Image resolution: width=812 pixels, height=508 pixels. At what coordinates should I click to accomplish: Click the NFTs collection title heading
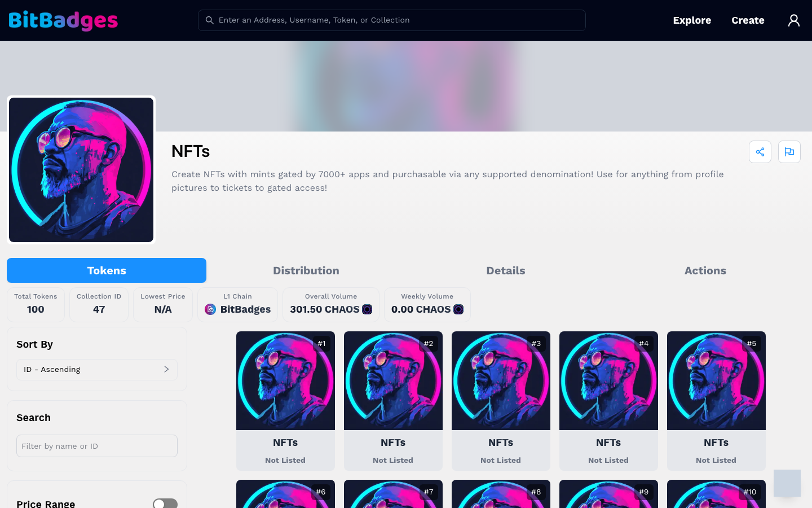tap(191, 151)
